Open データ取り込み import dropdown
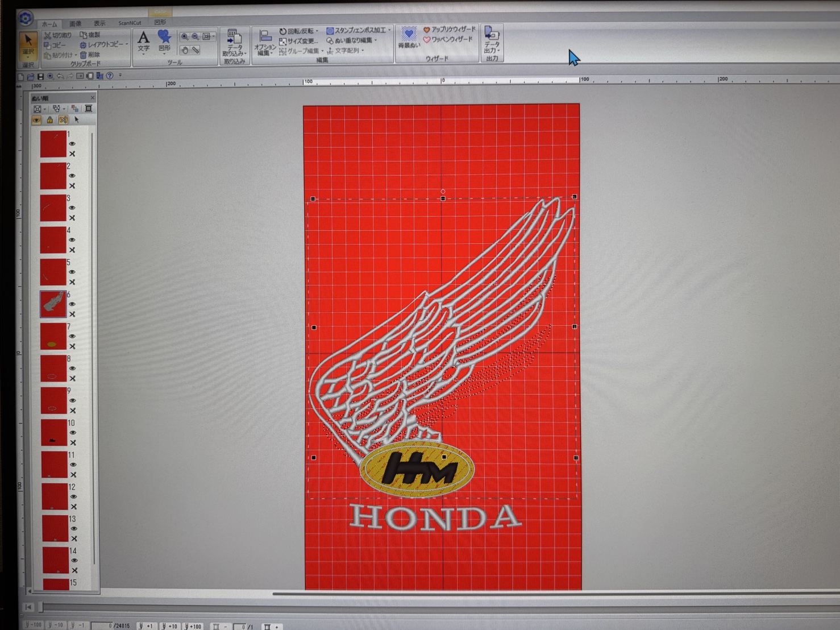840x630 pixels. (234, 43)
